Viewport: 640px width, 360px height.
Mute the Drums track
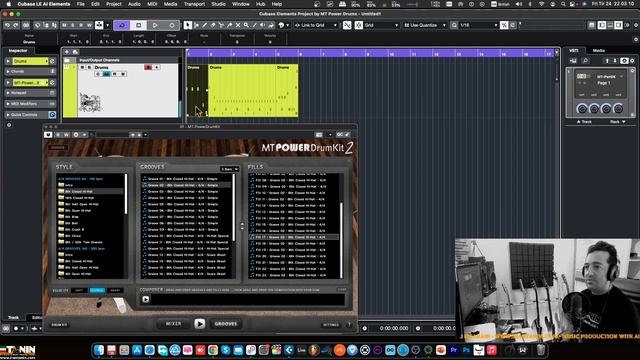click(82, 67)
